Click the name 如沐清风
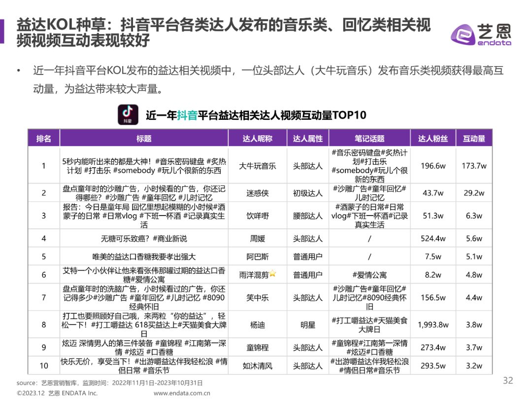 [258, 366]
